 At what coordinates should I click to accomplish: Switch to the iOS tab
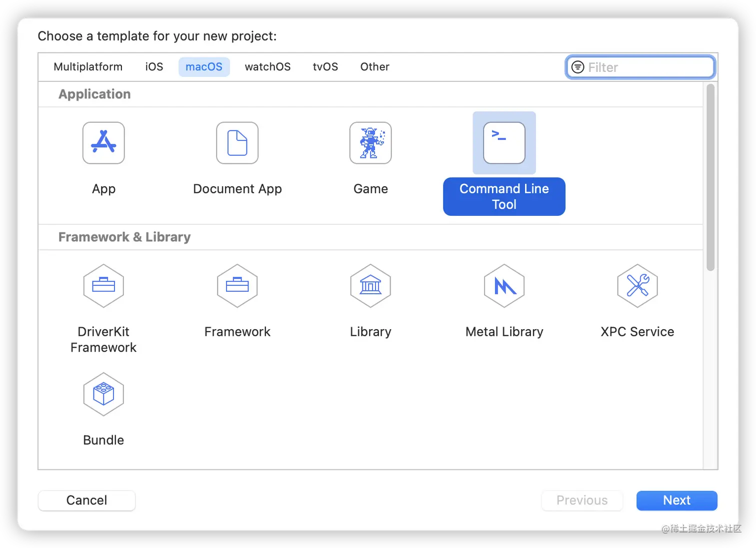154,67
